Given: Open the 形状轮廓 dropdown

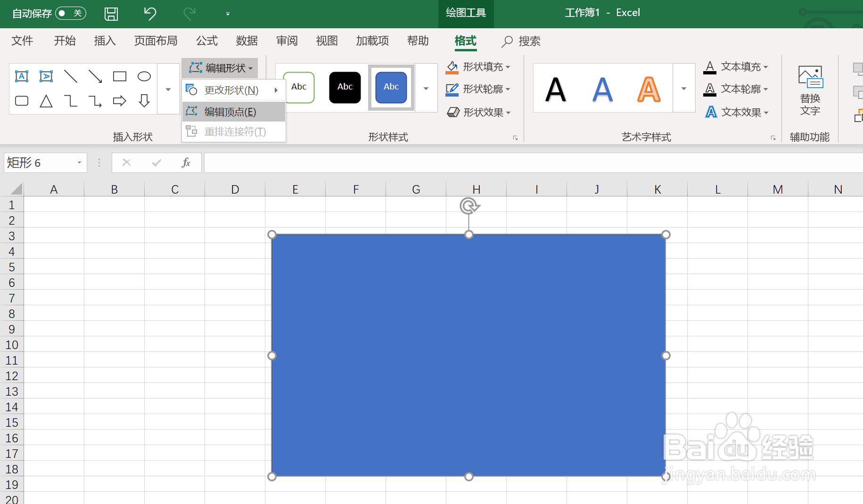Looking at the screenshot, I should (x=478, y=89).
